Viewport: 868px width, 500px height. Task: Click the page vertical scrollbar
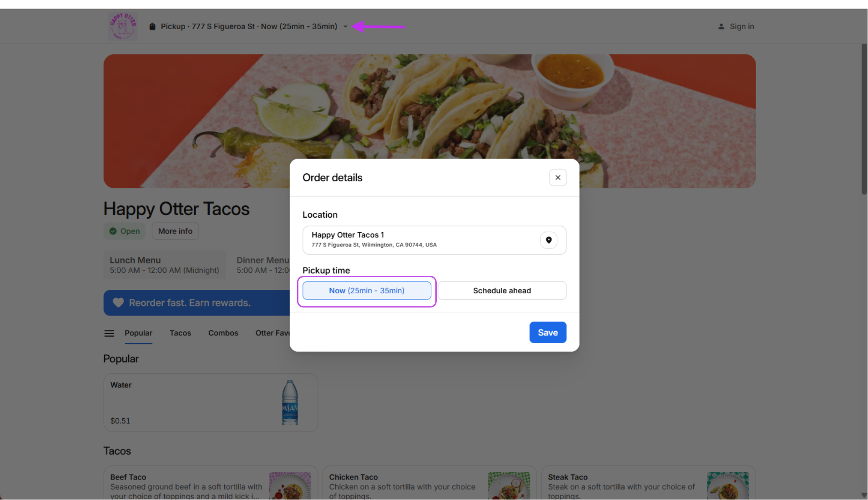(864, 120)
